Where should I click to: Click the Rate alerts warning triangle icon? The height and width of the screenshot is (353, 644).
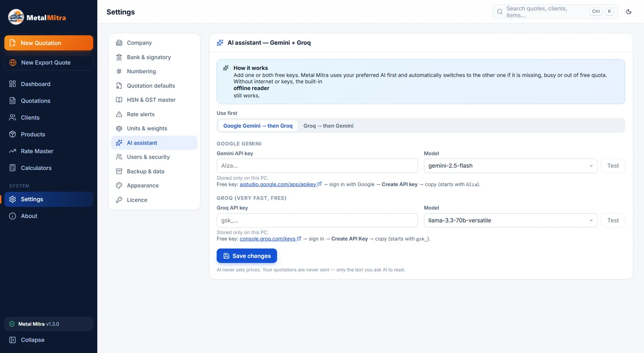point(119,114)
